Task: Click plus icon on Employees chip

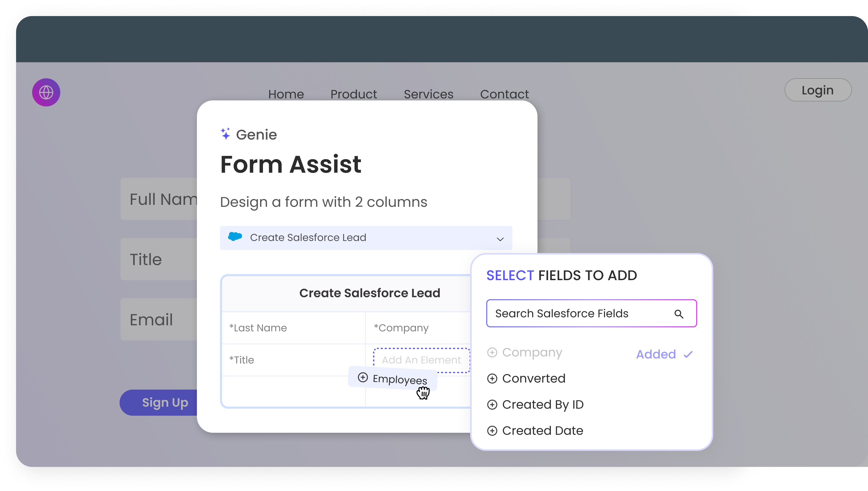Action: click(x=363, y=377)
